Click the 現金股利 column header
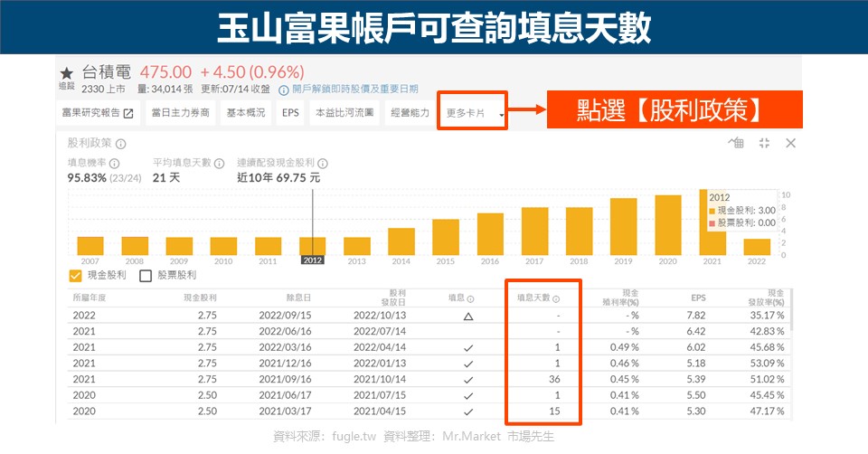868x454 pixels. pos(201,298)
